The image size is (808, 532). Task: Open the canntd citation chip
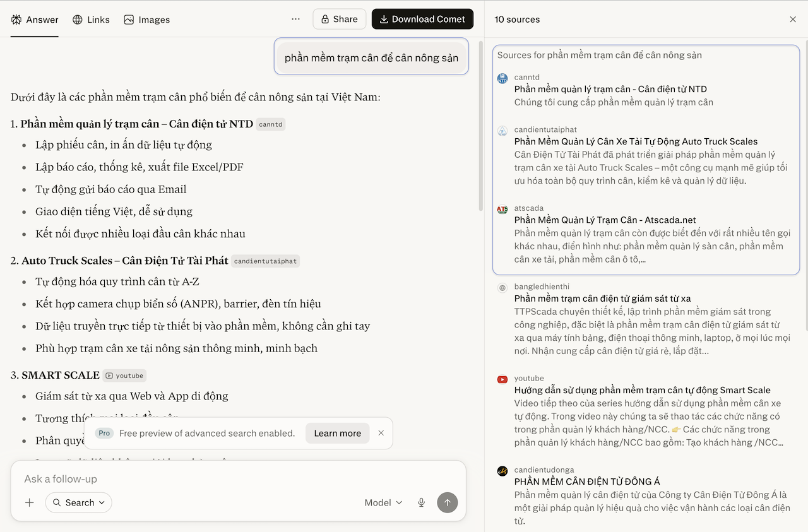click(271, 124)
